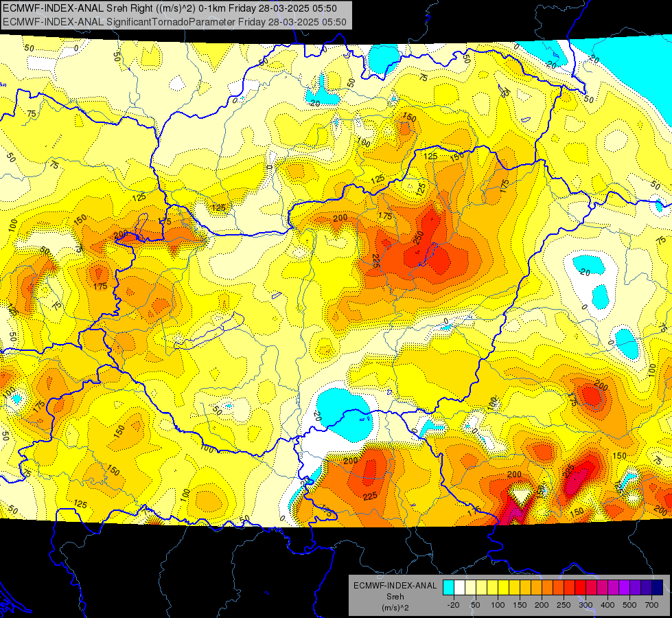Click the '400' tick label in legend
Screen dimensions: 672x618
coord(607,605)
